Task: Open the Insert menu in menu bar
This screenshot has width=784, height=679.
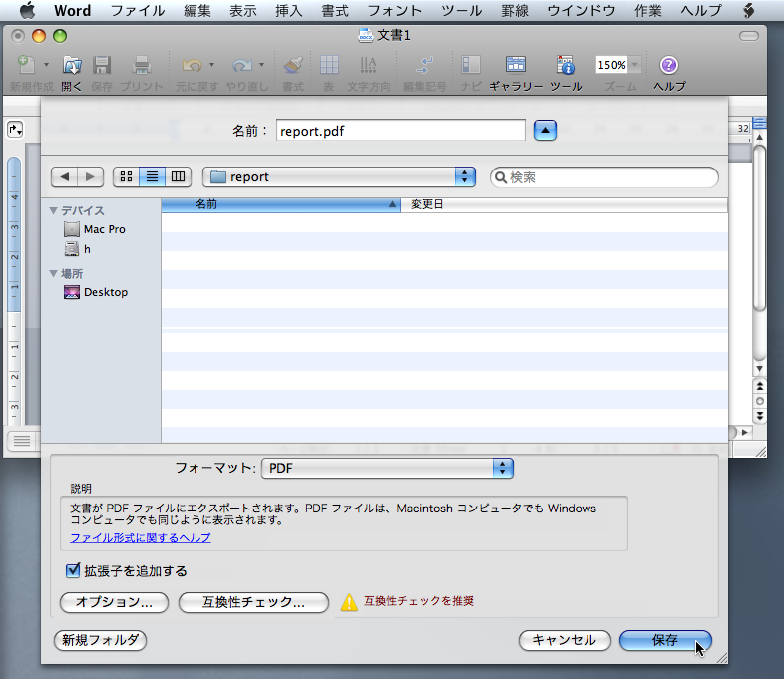Action: pyautogui.click(x=288, y=11)
